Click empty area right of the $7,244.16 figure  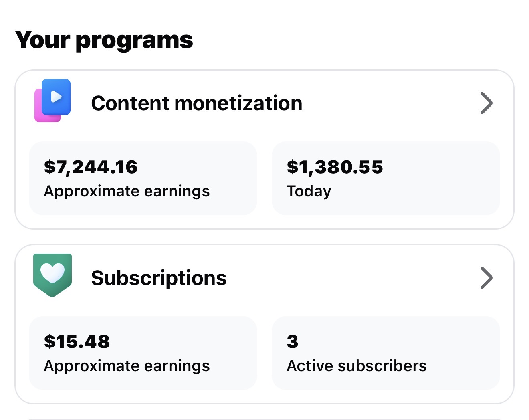[200, 167]
